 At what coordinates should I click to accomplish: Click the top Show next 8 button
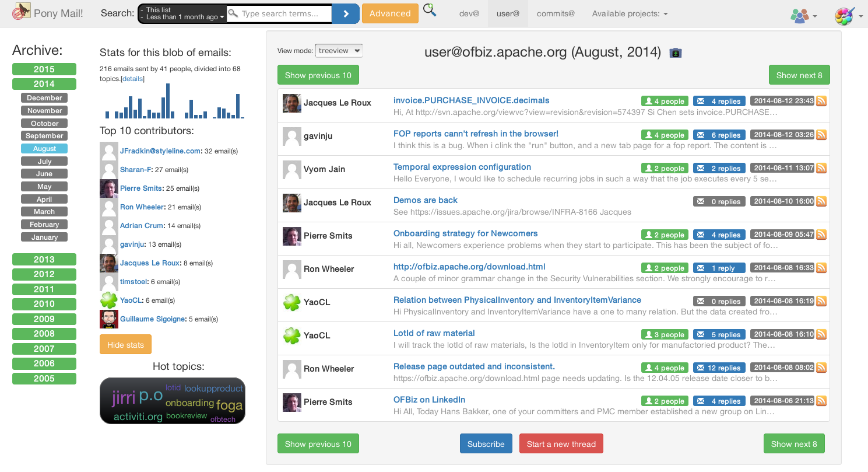pos(799,75)
